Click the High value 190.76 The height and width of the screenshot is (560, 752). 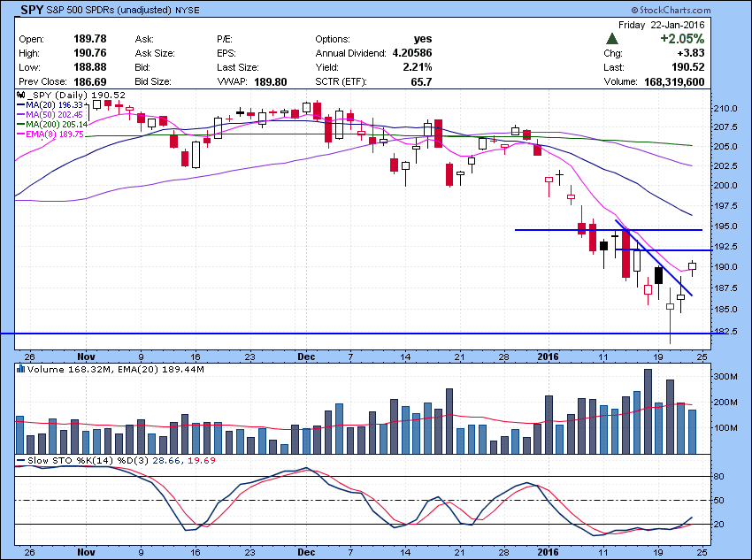point(89,53)
